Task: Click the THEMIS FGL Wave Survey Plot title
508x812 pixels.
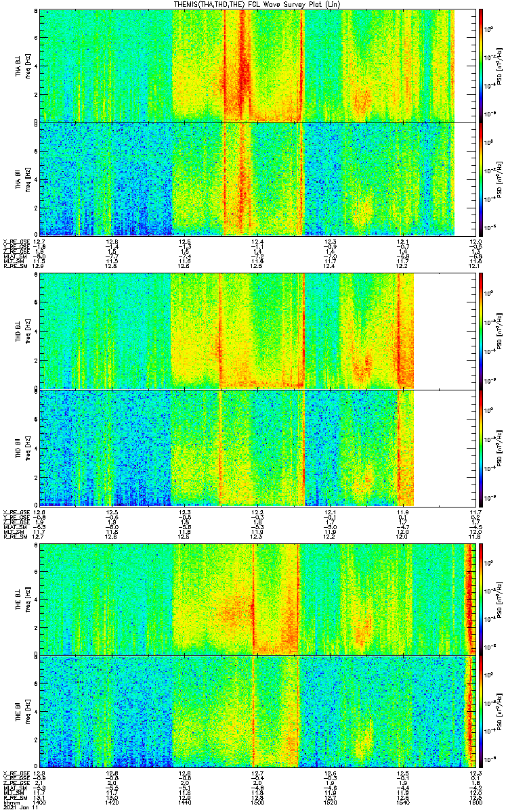Action: tap(257, 4)
